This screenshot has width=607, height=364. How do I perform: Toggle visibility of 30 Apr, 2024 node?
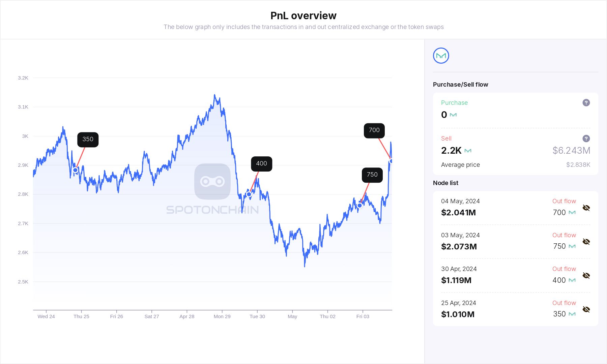click(586, 276)
